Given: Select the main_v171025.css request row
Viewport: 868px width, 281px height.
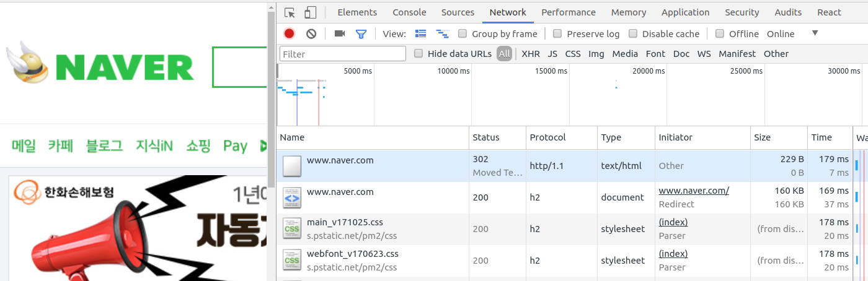Looking at the screenshot, I should (564, 229).
